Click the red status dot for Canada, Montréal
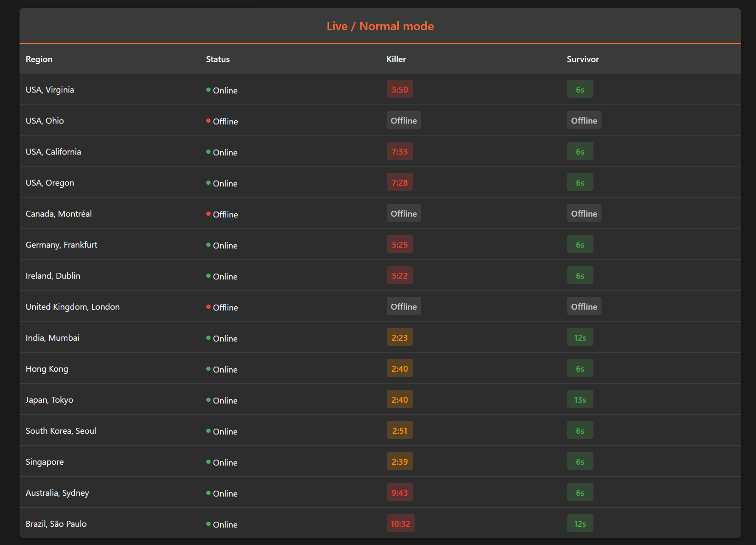756x545 pixels. pos(208,214)
